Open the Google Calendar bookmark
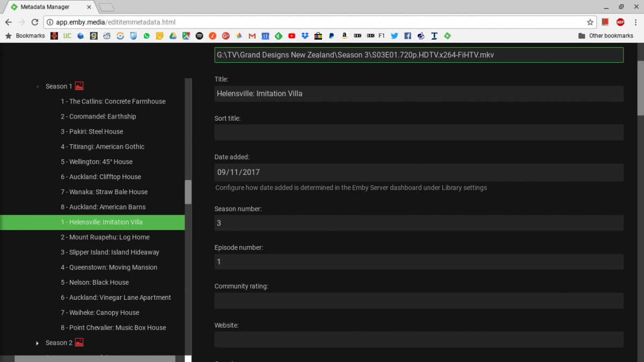Viewport: 644px width, 362px height. click(265, 36)
